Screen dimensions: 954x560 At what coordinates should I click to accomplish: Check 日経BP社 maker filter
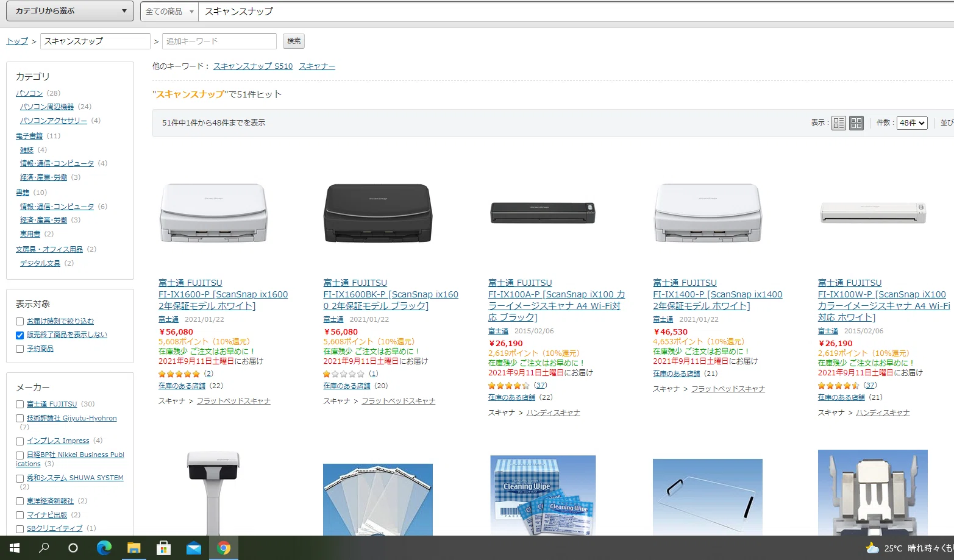point(20,455)
